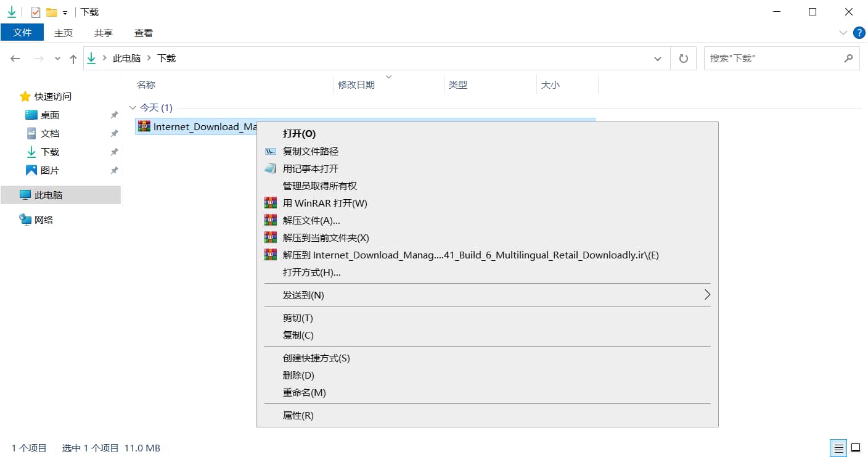Click the pin icon beside 桌面
This screenshot has height=457, width=868.
[114, 115]
